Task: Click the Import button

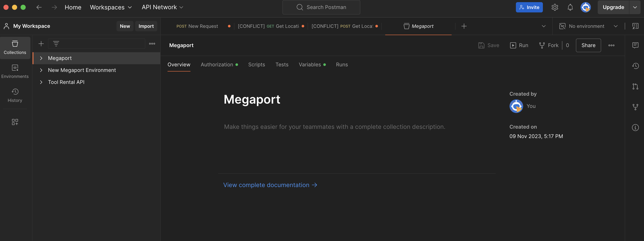Action: (x=146, y=26)
